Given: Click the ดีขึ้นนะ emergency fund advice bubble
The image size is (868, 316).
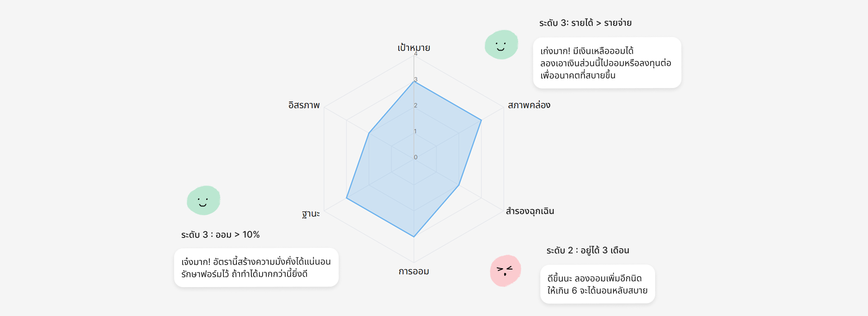Looking at the screenshot, I should 597,284.
